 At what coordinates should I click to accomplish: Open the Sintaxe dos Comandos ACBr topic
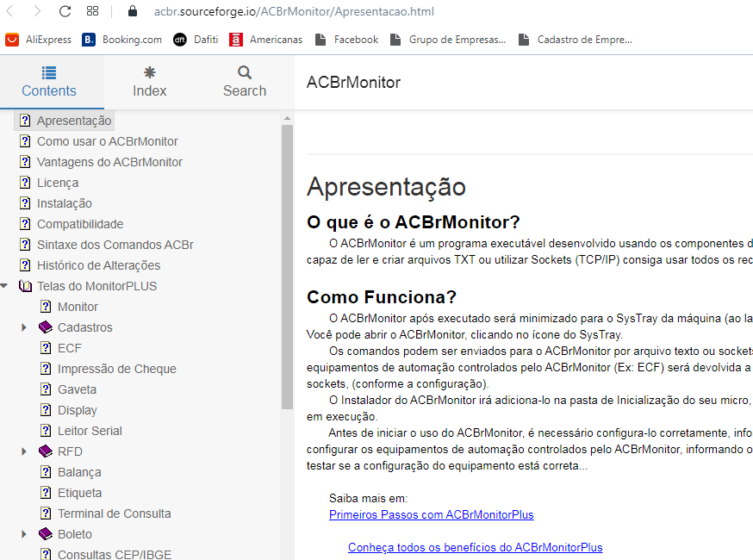click(115, 245)
